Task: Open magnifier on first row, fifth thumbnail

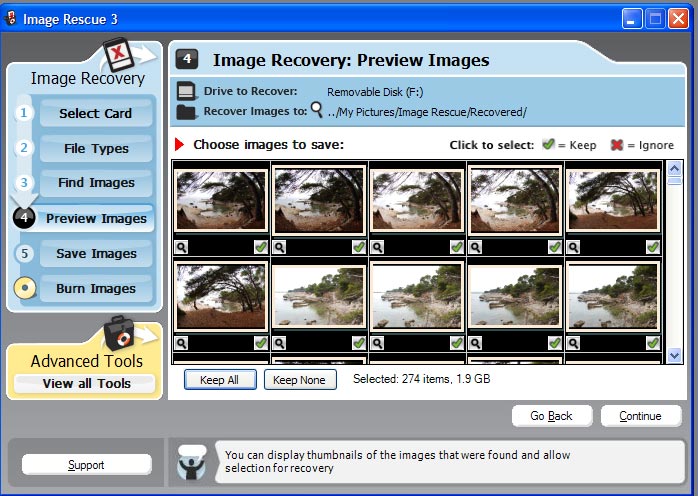Action: coord(573,247)
